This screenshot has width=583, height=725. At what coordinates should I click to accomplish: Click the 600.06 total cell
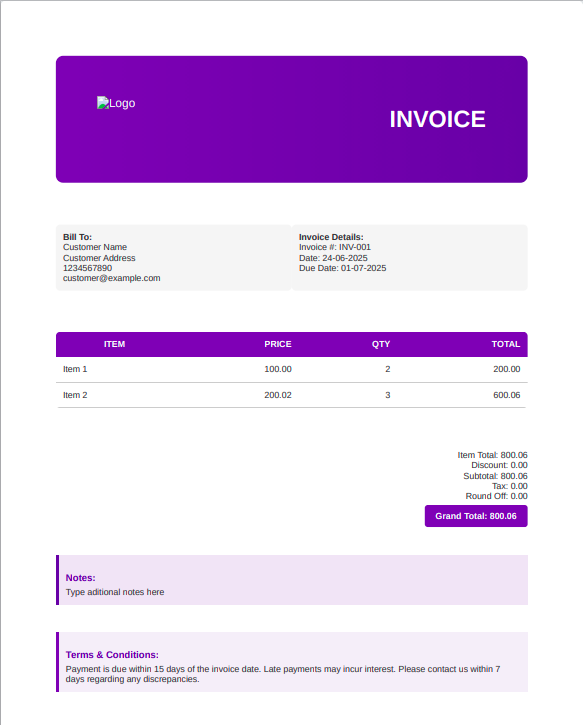click(507, 395)
